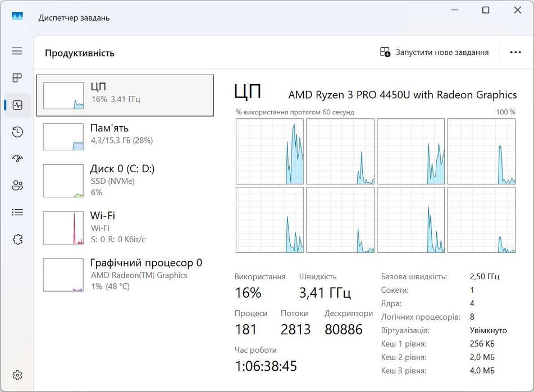This screenshot has width=534, height=392.
Task: Click the Продуктивність page heading
Action: pos(80,53)
